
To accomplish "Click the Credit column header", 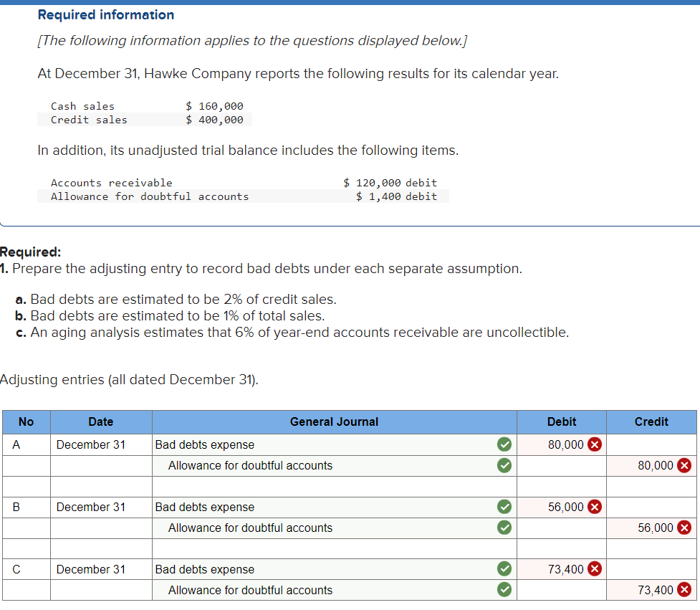I will coord(651,422).
